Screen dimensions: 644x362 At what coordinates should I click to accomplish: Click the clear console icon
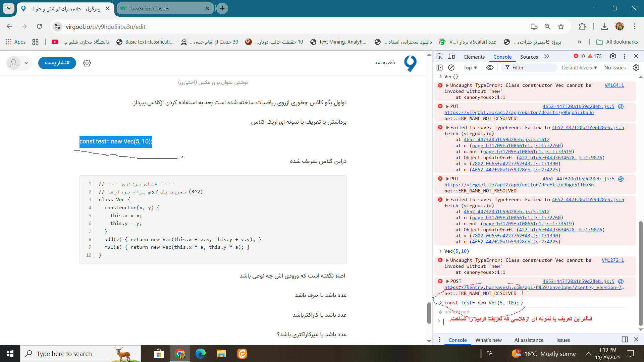point(451,68)
